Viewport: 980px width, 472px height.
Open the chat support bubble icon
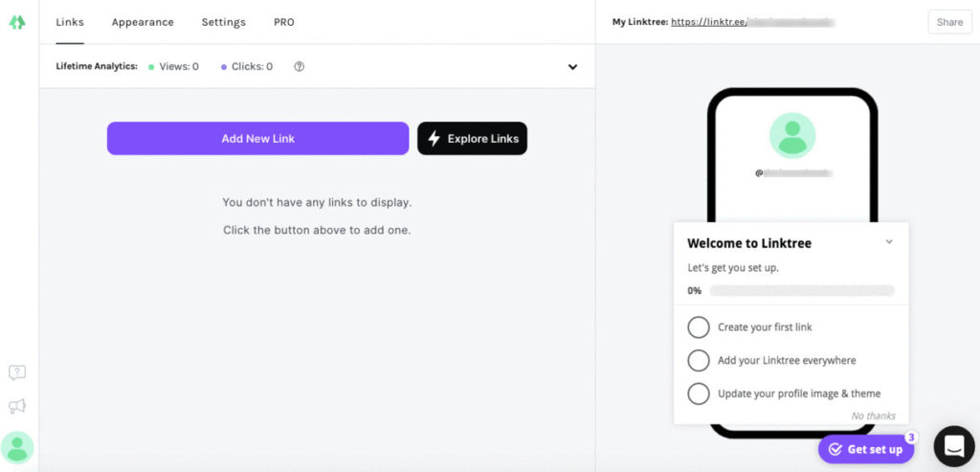pos(953,446)
